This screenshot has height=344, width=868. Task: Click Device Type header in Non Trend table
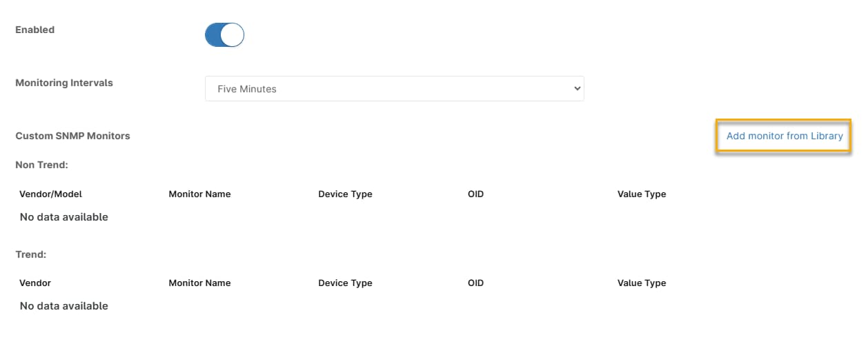pos(345,194)
